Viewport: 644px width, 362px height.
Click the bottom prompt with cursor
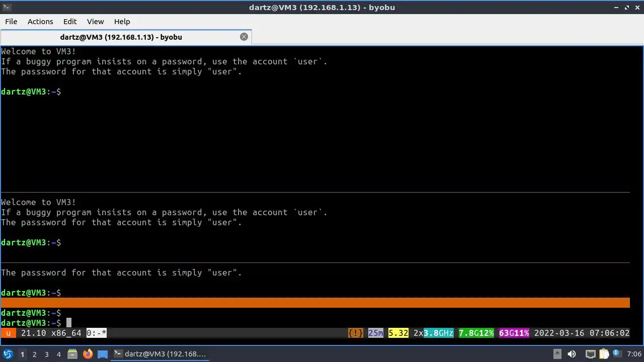click(31, 323)
